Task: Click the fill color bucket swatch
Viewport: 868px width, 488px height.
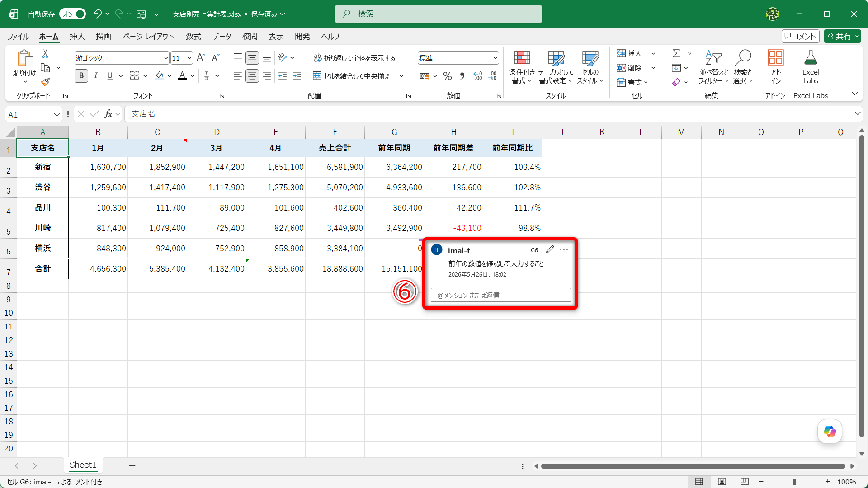Action: (159, 75)
